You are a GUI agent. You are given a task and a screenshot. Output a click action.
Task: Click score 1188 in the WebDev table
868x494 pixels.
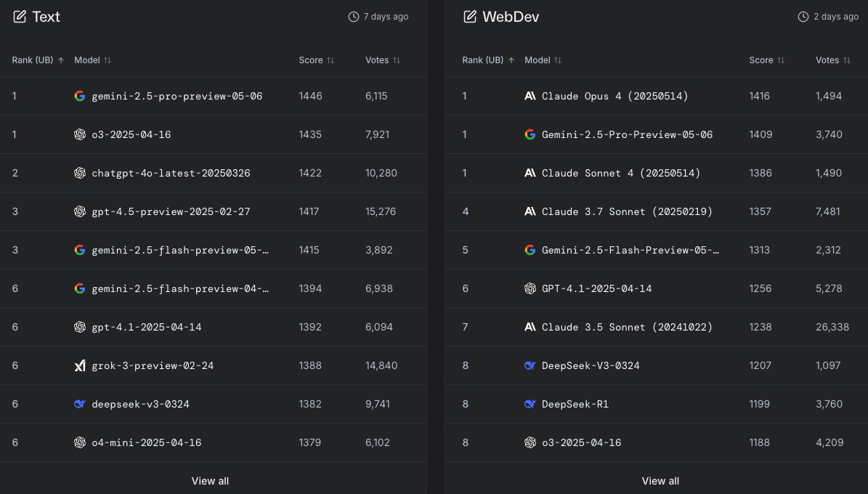click(760, 442)
